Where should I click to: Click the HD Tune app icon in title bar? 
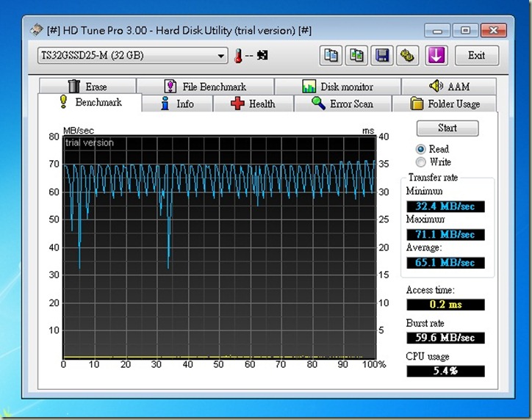(x=36, y=30)
